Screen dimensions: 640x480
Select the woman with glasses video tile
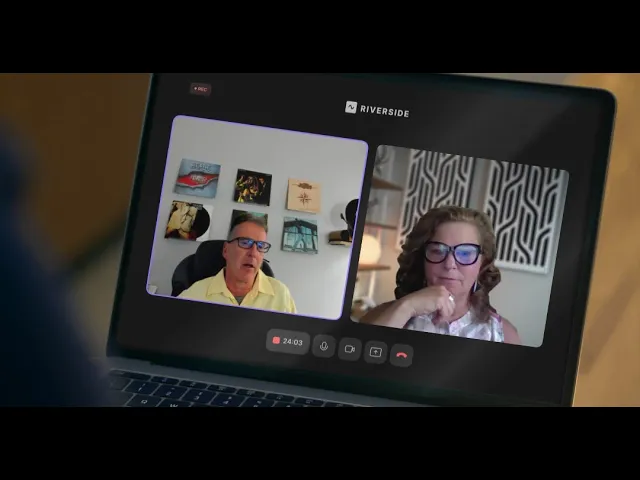[x=459, y=246]
